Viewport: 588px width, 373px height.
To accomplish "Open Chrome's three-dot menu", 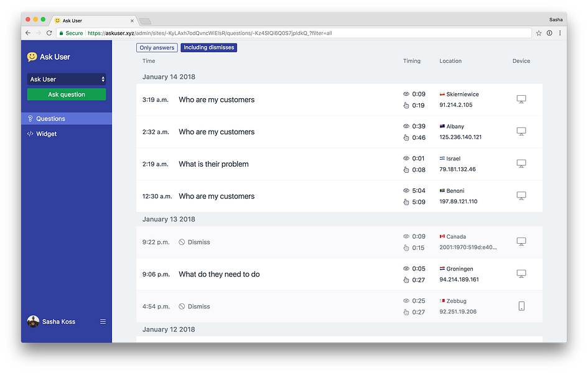I will (x=560, y=33).
